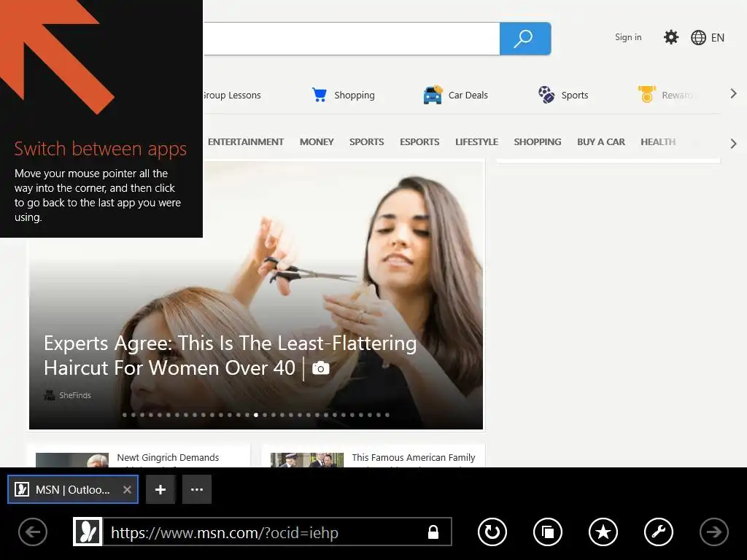Viewport: 747px width, 560px height.
Task: Open Newt Gingrich article thumbnail
Action: (x=72, y=460)
